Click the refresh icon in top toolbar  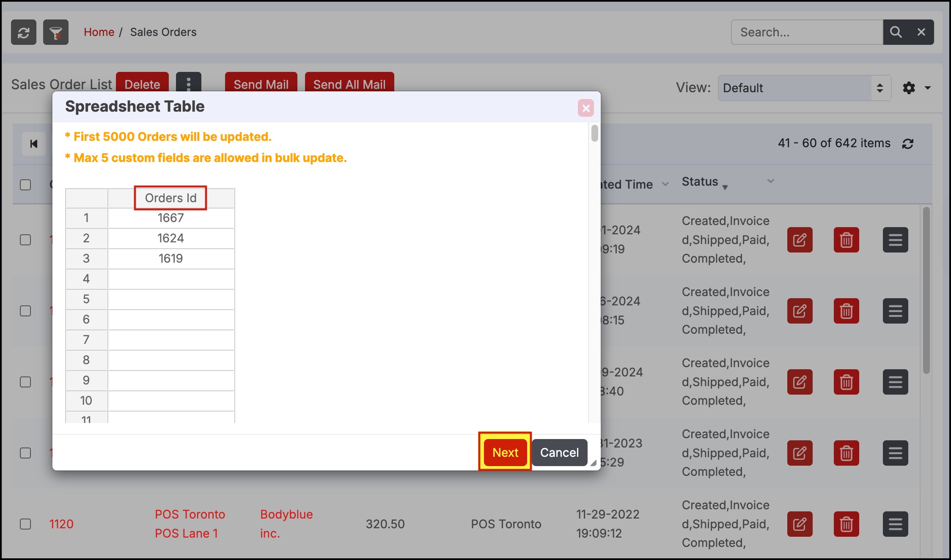click(24, 32)
